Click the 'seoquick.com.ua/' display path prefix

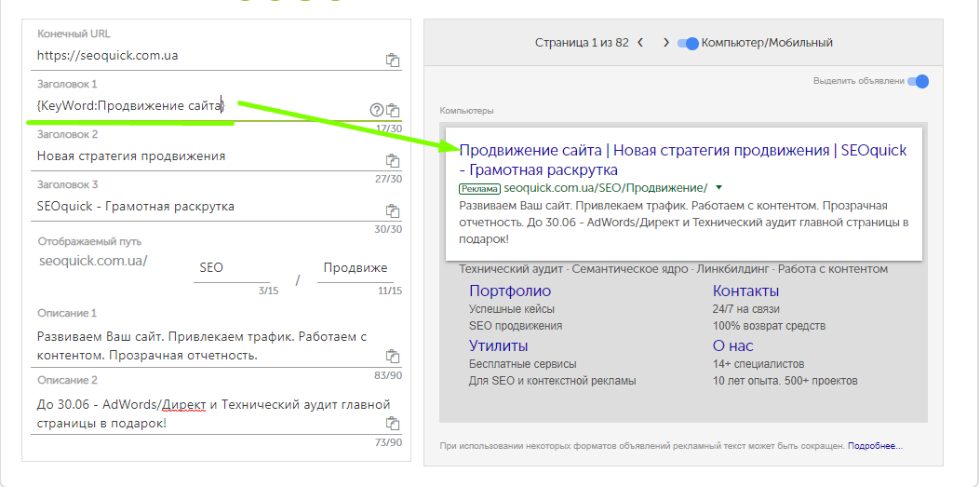93,261
